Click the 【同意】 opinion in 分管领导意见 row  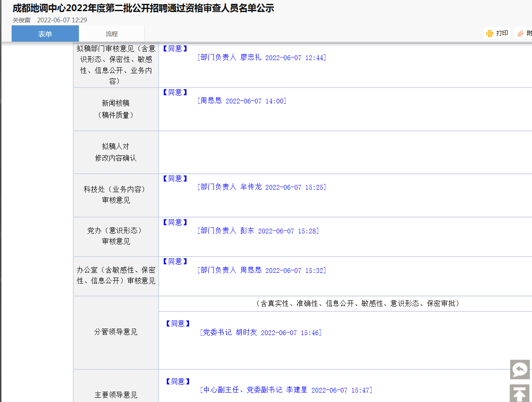point(178,323)
